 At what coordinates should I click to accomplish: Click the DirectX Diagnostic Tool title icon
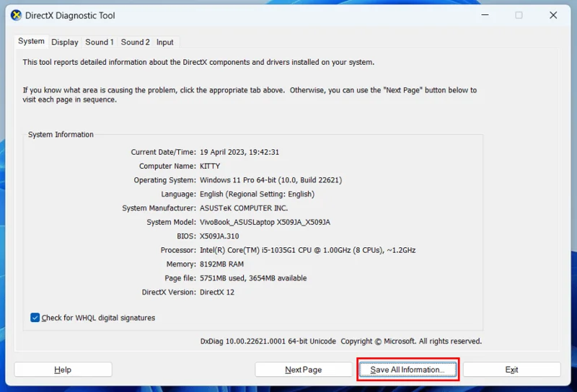(x=16, y=15)
